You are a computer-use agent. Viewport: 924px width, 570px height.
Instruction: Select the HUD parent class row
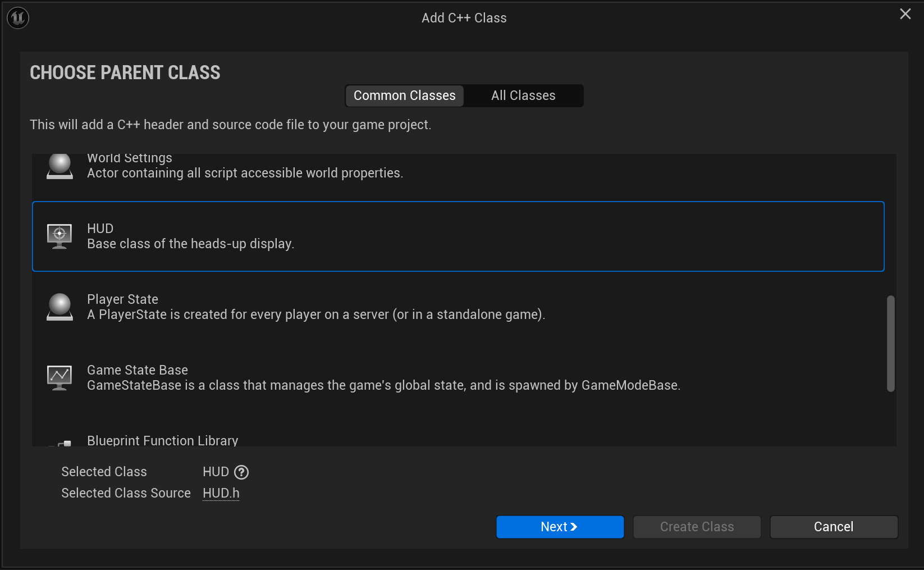tap(458, 236)
